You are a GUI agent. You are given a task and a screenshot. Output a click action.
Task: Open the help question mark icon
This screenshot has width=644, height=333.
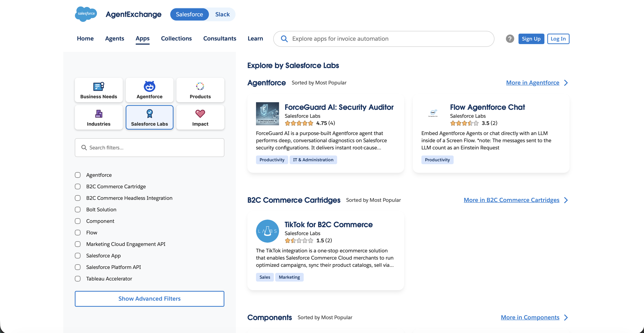pos(510,39)
